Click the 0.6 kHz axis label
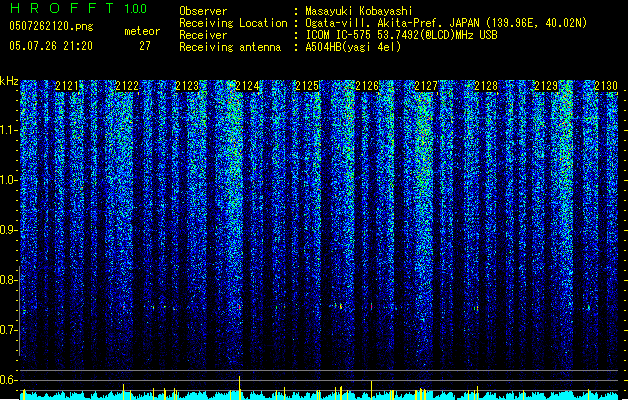 click(8, 380)
